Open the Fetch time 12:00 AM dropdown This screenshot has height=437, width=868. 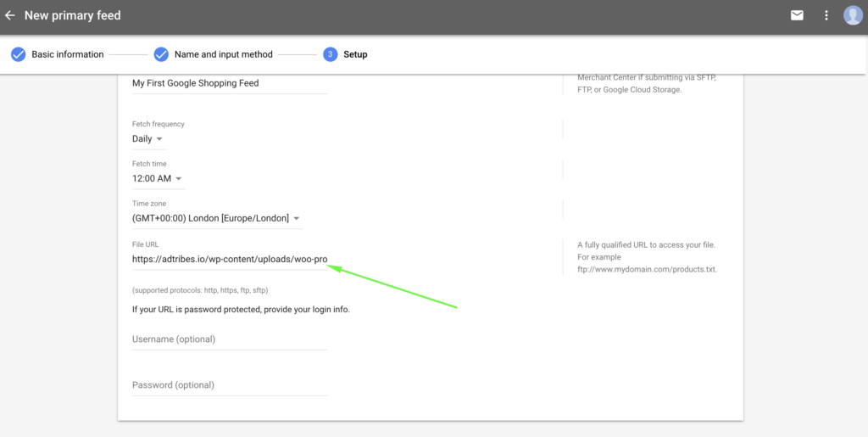(x=158, y=179)
